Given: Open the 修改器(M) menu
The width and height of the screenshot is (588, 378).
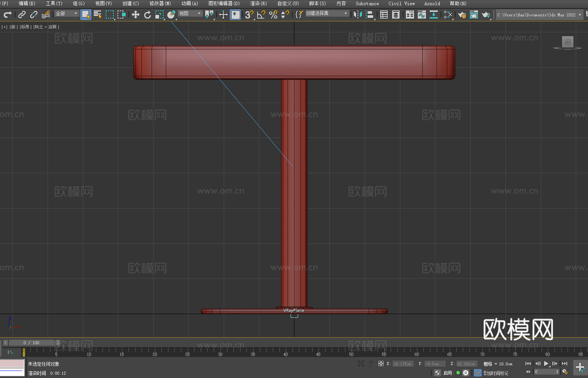Looking at the screenshot, I should coord(160,3).
